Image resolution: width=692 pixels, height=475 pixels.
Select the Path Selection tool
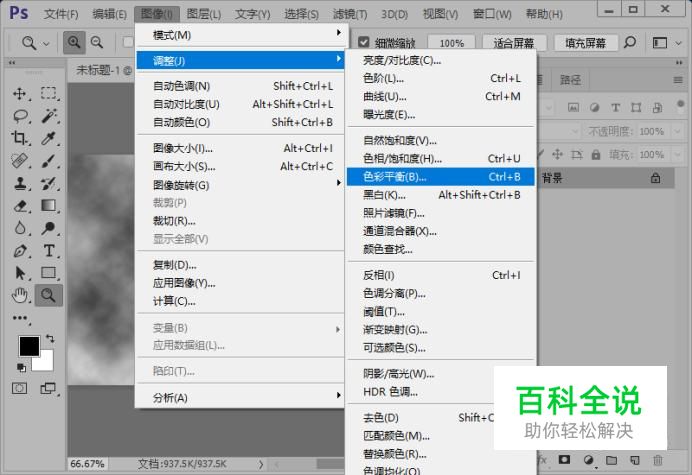click(x=19, y=273)
